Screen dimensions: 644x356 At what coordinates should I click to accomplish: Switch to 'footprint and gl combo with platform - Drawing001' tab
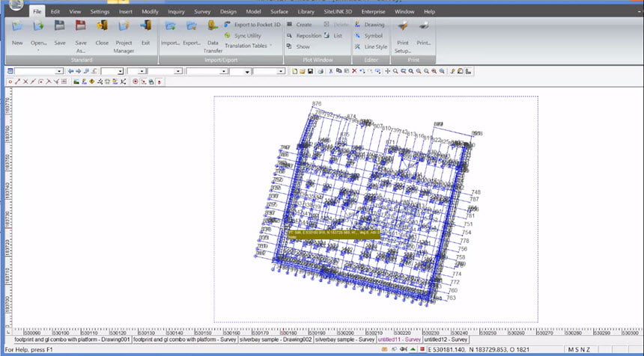coord(72,340)
